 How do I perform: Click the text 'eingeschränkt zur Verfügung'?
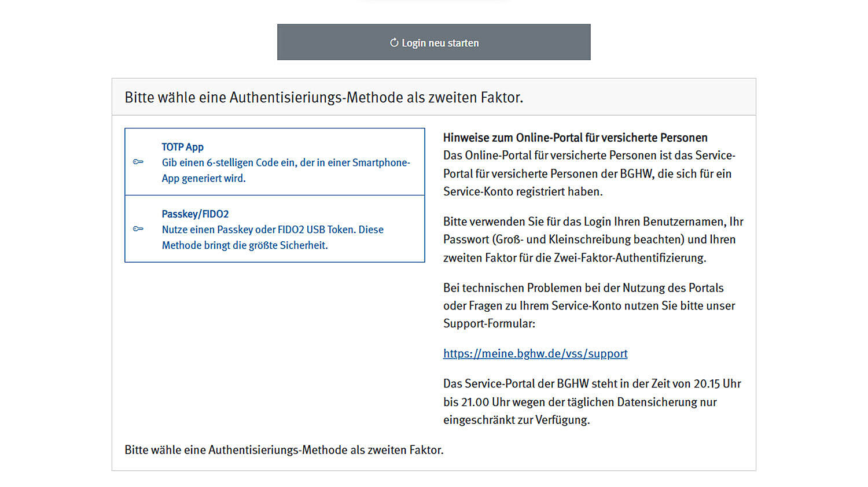click(516, 420)
